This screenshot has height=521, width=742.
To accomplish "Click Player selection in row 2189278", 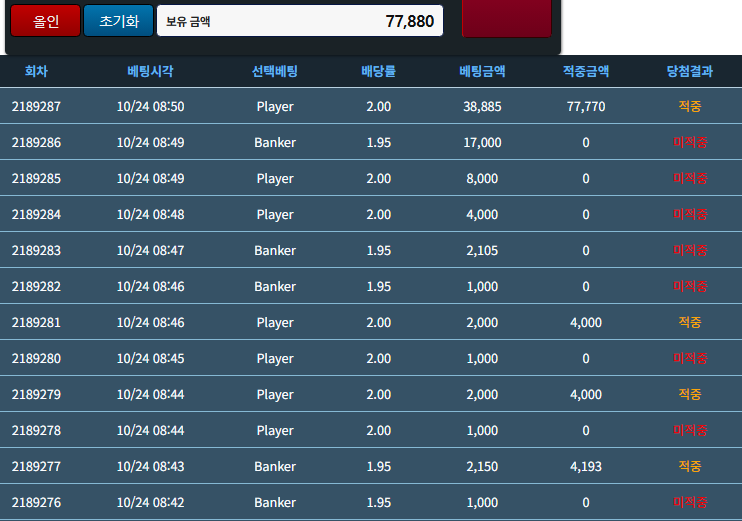I will [275, 431].
